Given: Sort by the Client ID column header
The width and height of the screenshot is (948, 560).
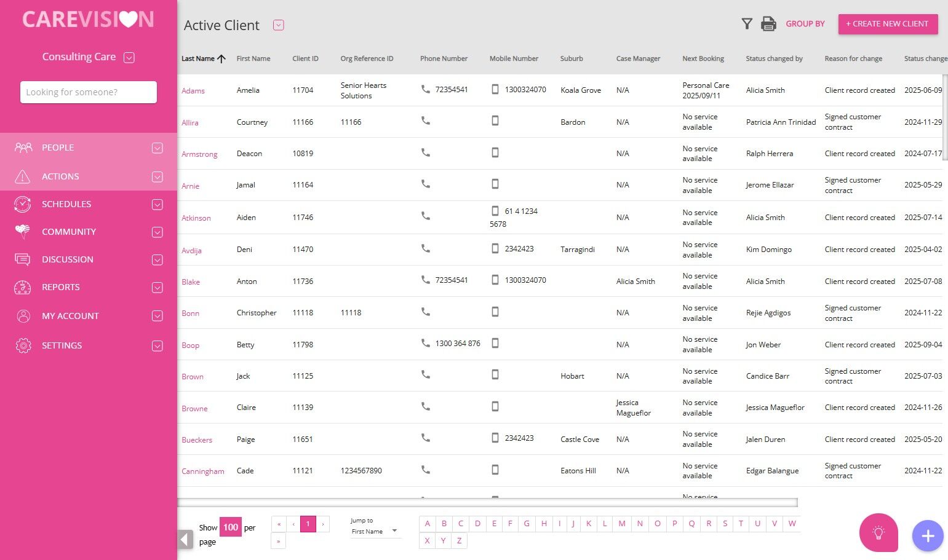Looking at the screenshot, I should point(306,59).
